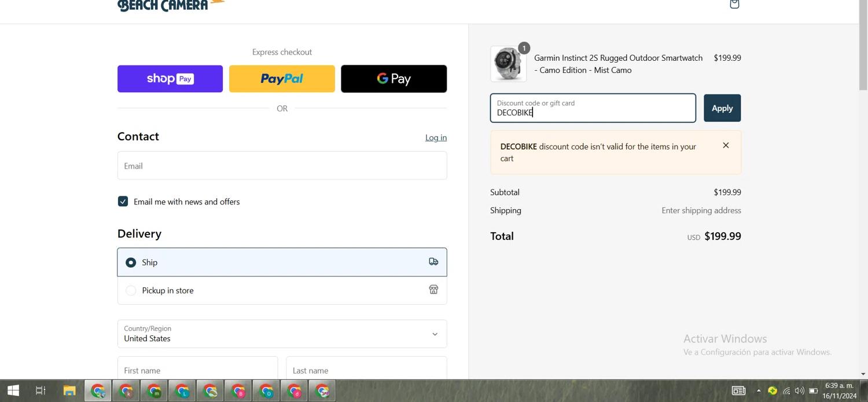Click the Garmin Instinct 2S product name
The width and height of the screenshot is (868, 402).
pyautogui.click(x=618, y=64)
